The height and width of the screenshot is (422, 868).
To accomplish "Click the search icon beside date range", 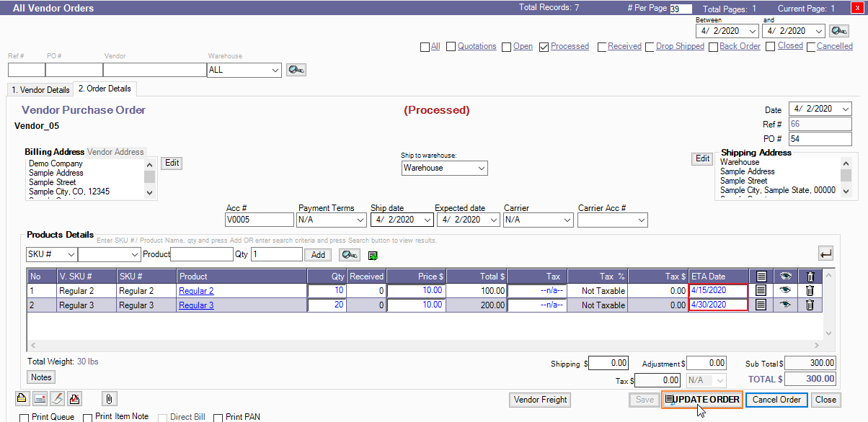I will (x=839, y=31).
